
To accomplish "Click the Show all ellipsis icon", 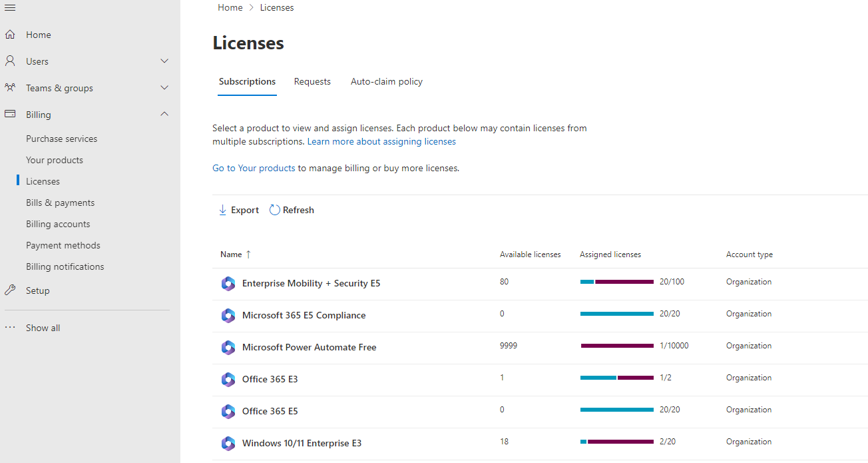I will [10, 328].
